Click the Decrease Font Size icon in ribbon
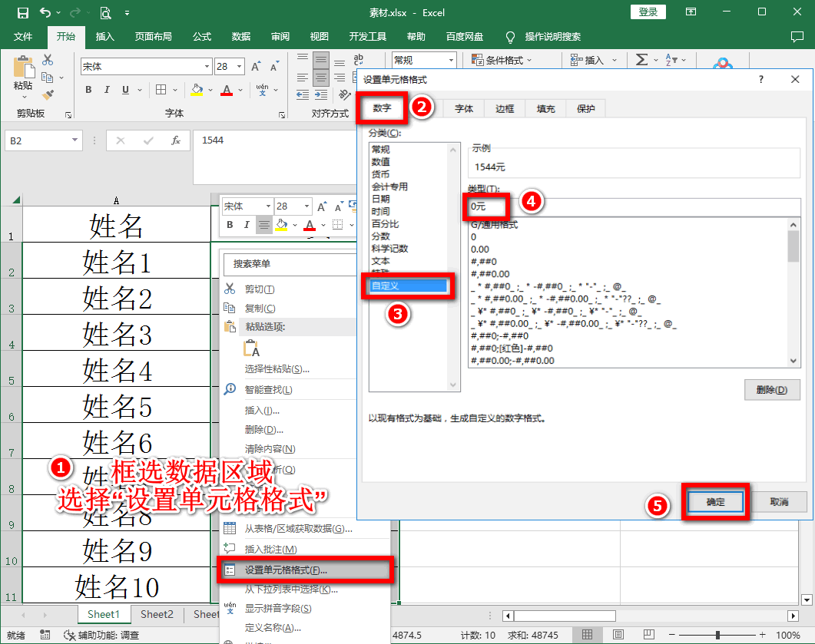The height and width of the screenshot is (644, 815). pyautogui.click(x=274, y=67)
